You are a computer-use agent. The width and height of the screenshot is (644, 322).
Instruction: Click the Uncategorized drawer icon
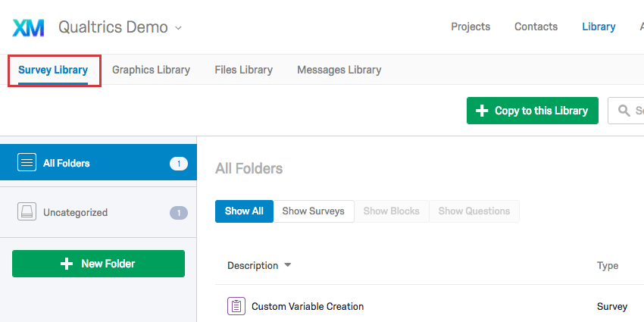pos(27,211)
